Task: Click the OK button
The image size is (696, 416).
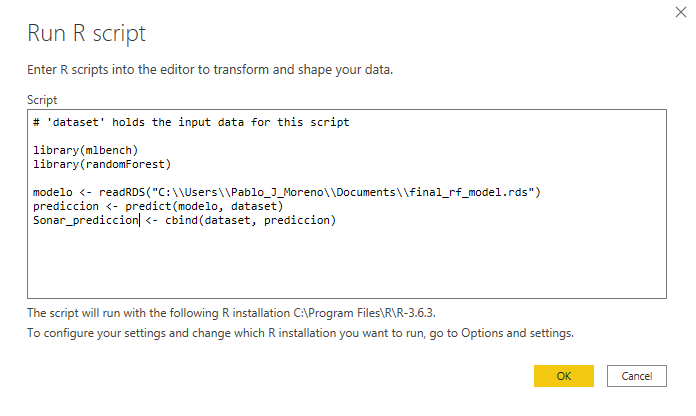Action: click(564, 375)
